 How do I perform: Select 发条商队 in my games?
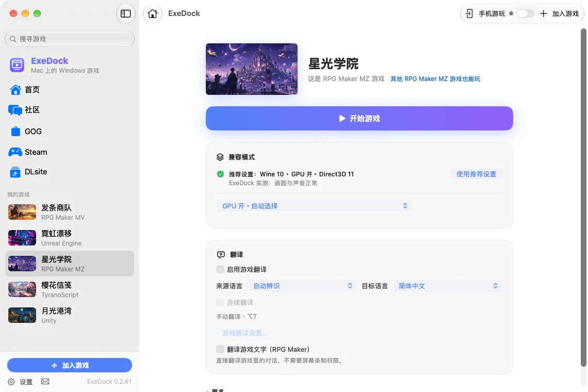tap(70, 212)
